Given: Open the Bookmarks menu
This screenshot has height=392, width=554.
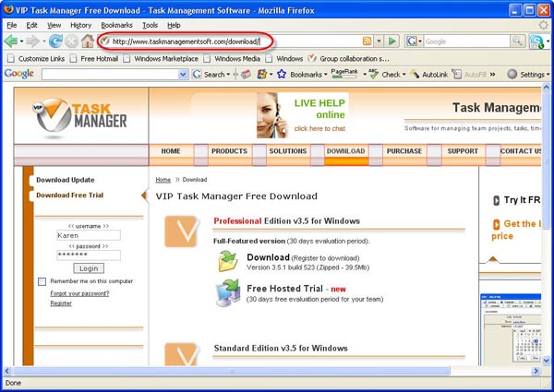Looking at the screenshot, I should tap(116, 25).
